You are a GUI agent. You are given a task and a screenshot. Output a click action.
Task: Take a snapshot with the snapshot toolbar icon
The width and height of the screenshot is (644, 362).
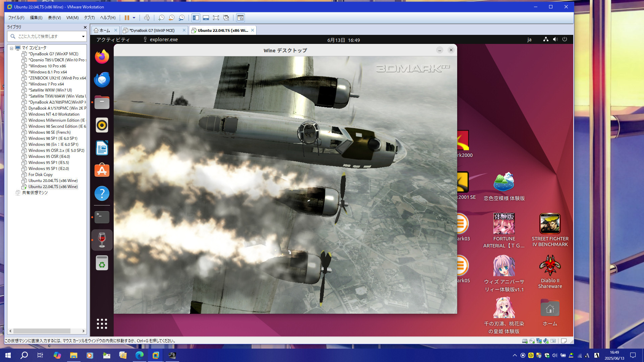[161, 18]
